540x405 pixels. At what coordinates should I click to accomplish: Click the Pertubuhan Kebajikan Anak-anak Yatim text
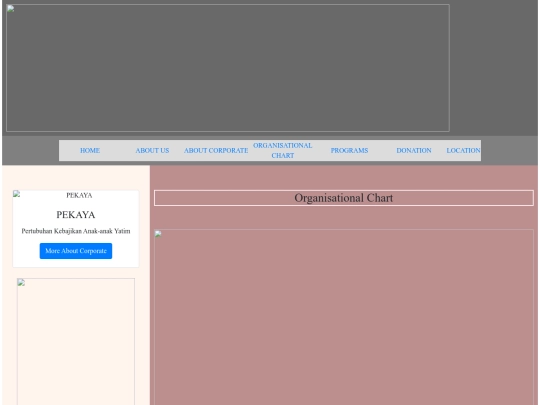pyautogui.click(x=76, y=231)
